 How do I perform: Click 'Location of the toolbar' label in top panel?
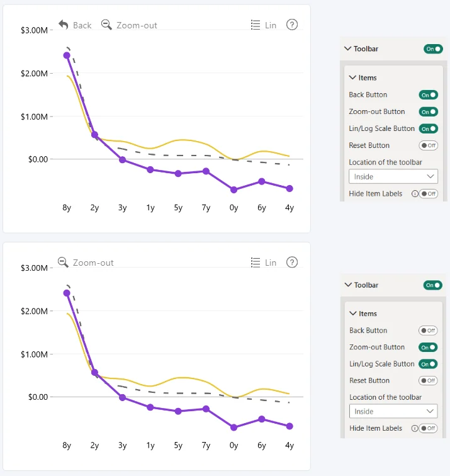click(385, 162)
